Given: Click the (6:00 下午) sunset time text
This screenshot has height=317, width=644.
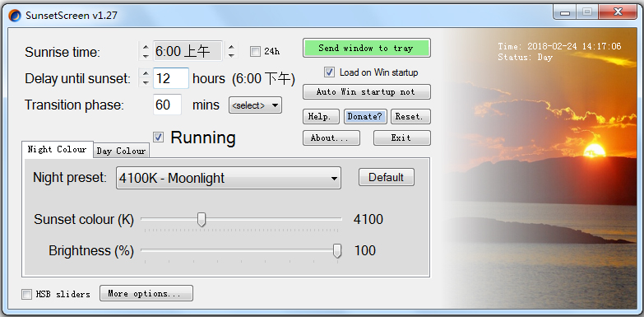Looking at the screenshot, I should 263,78.
